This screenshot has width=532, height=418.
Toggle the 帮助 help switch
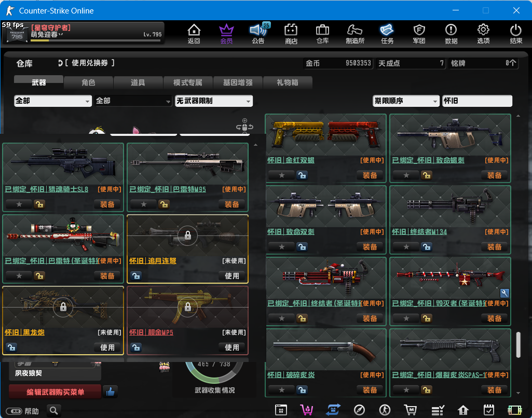click(14, 411)
